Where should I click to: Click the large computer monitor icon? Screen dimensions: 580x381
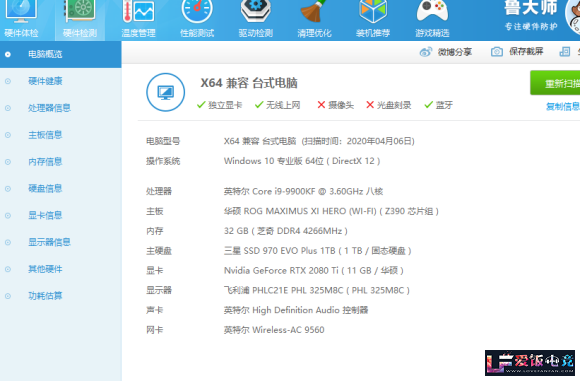(x=165, y=92)
